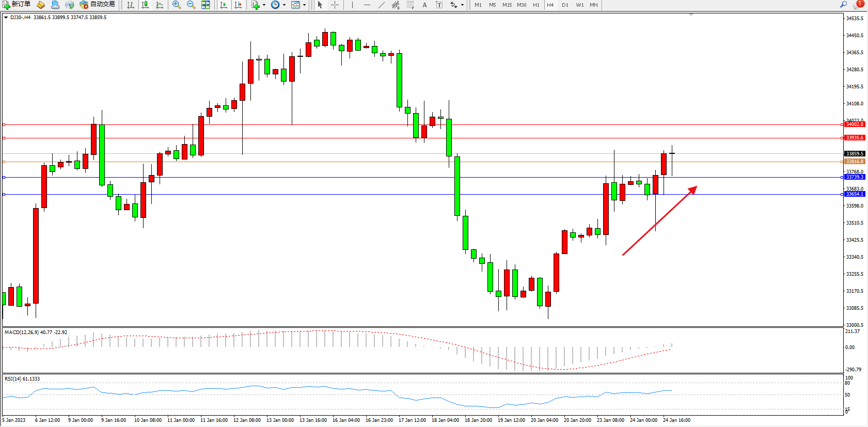
Task: Click the 34002.8 red price level label
Action: coord(854,124)
